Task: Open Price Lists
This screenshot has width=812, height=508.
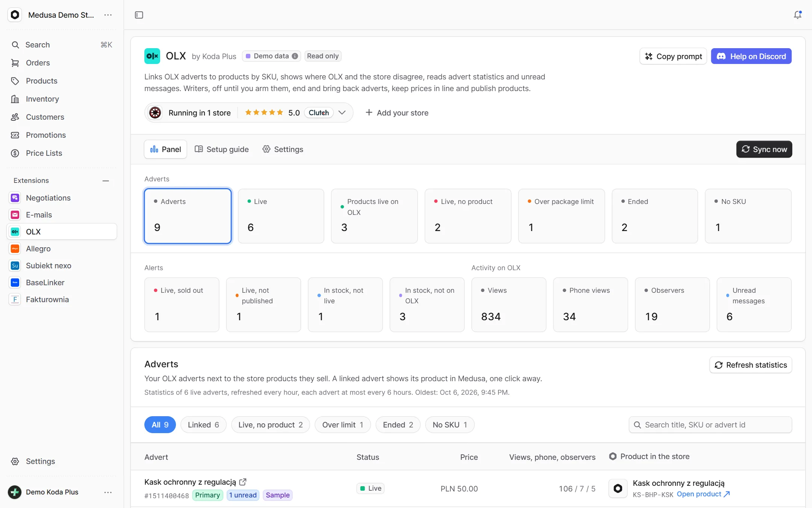Action: 62,153
